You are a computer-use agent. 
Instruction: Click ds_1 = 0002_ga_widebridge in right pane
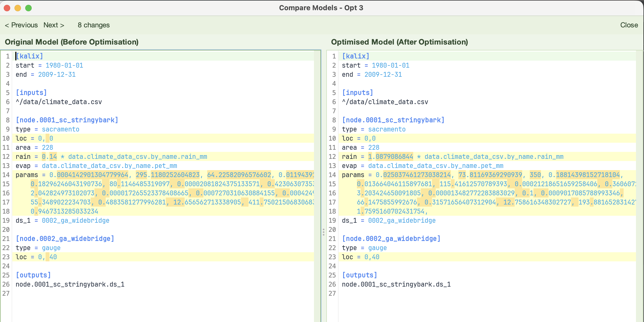point(389,220)
